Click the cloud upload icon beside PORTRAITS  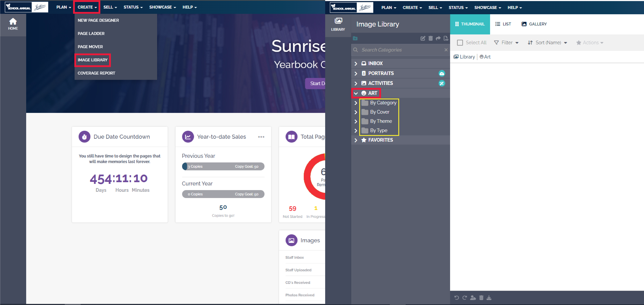coord(442,73)
